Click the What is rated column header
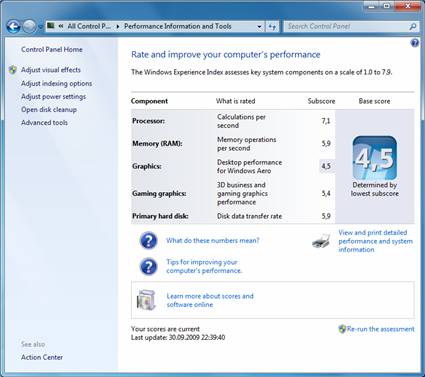The image size is (425, 377). (x=235, y=101)
